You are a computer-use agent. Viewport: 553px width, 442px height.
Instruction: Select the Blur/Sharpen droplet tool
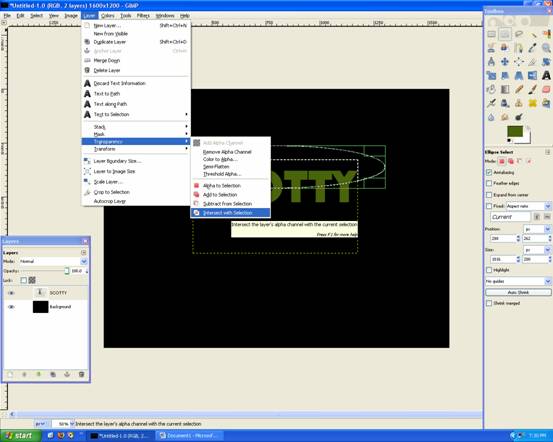click(x=491, y=117)
